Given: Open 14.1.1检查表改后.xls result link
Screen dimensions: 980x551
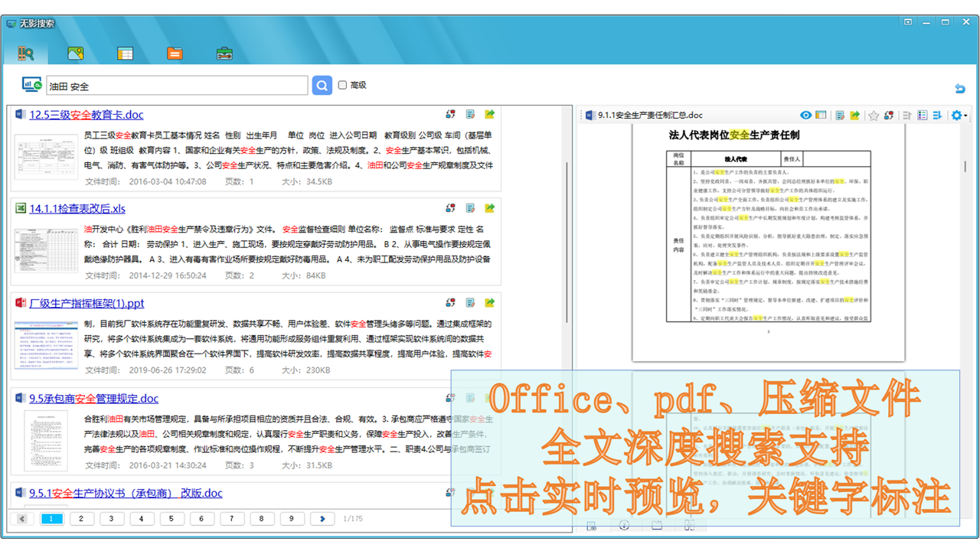Looking at the screenshot, I should (x=77, y=208).
